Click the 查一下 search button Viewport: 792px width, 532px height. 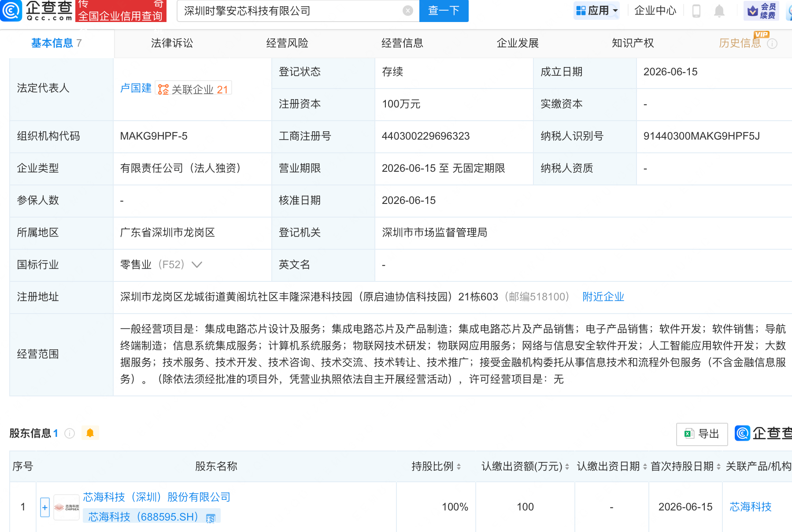[x=444, y=11]
